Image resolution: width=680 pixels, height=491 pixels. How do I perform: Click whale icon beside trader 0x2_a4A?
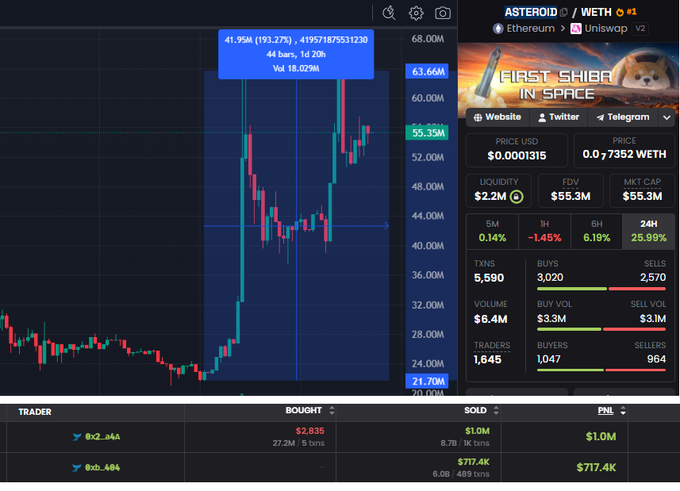coord(77,437)
